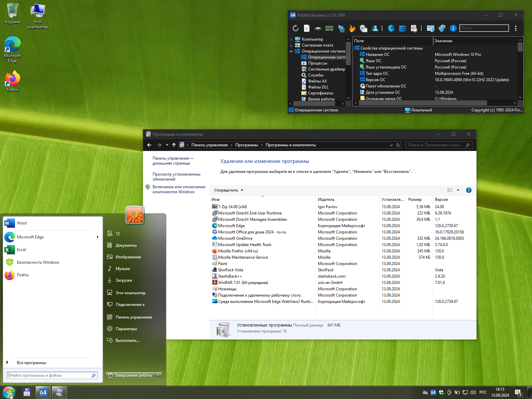Screen dimensions: 532x399
Task: Expand Microsoft Edge submenu arrow in Start menu
Action: pyautogui.click(x=97, y=237)
